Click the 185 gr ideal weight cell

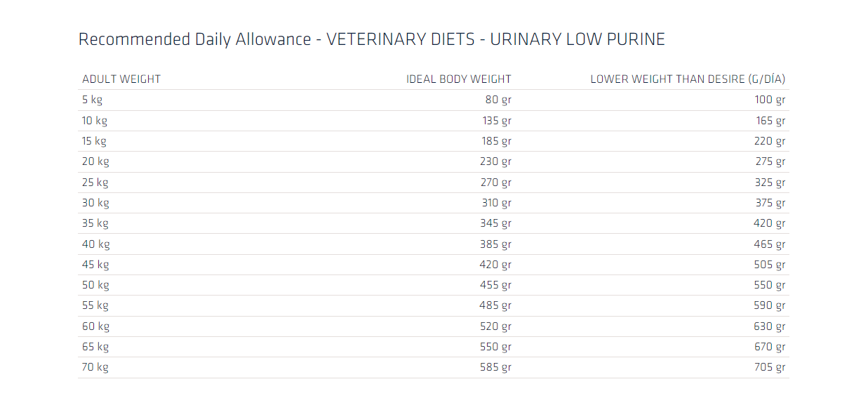[497, 141]
